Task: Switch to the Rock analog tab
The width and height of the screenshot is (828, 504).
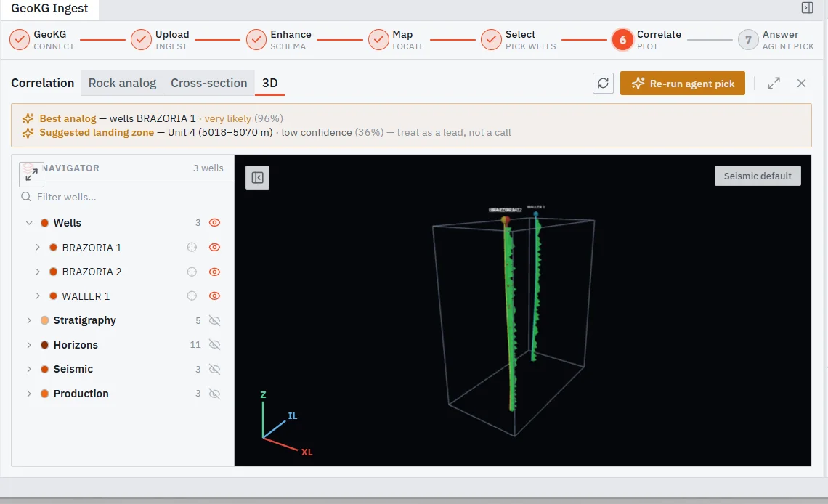Action: pos(123,83)
